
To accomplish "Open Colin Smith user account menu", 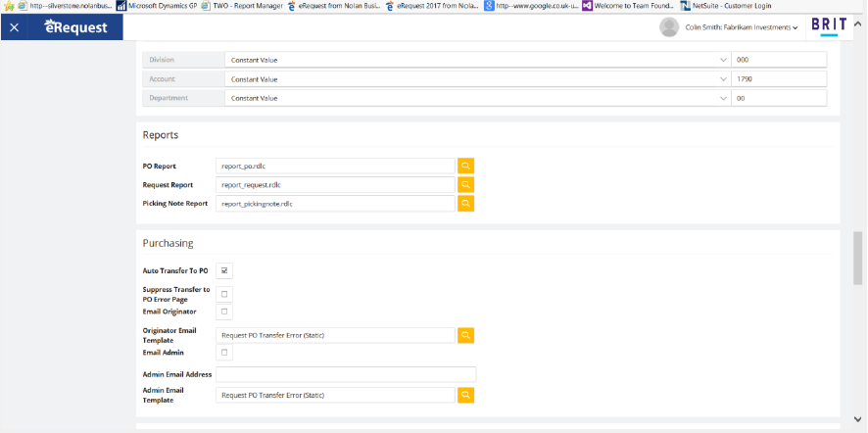I will click(x=754, y=27).
